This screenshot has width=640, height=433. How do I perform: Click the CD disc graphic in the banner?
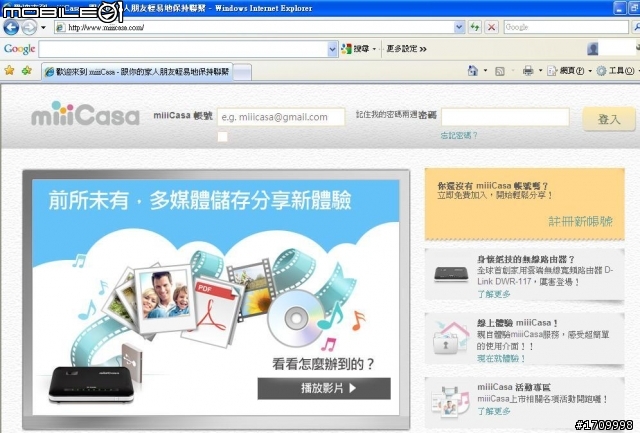click(x=296, y=318)
